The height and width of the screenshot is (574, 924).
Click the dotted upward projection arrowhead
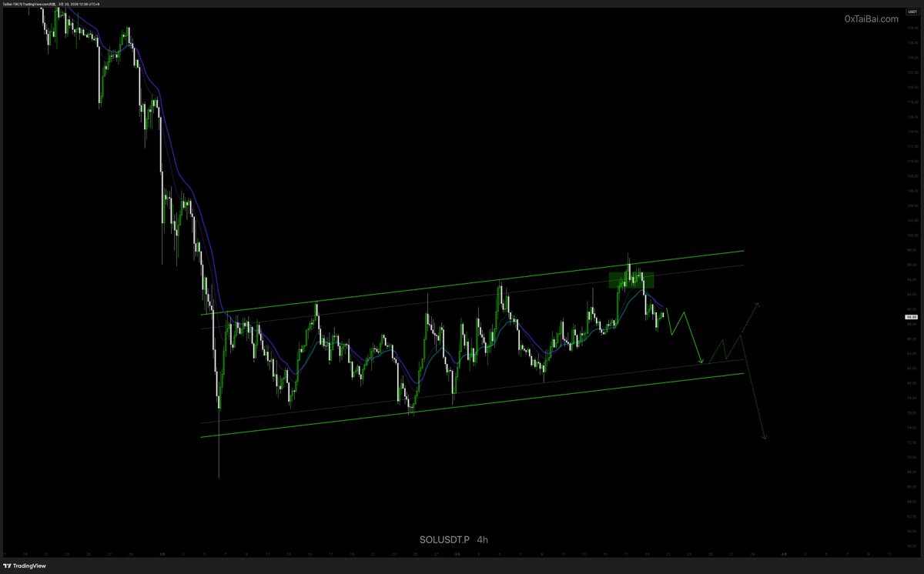click(x=758, y=306)
